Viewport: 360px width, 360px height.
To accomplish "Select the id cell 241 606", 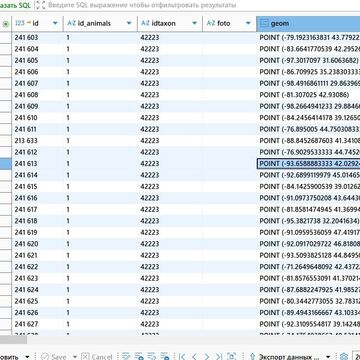I will point(37,72).
